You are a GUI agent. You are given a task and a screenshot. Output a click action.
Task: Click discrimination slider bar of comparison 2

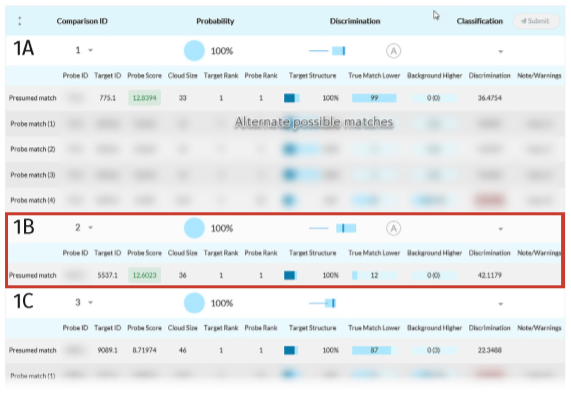pyautogui.click(x=332, y=228)
